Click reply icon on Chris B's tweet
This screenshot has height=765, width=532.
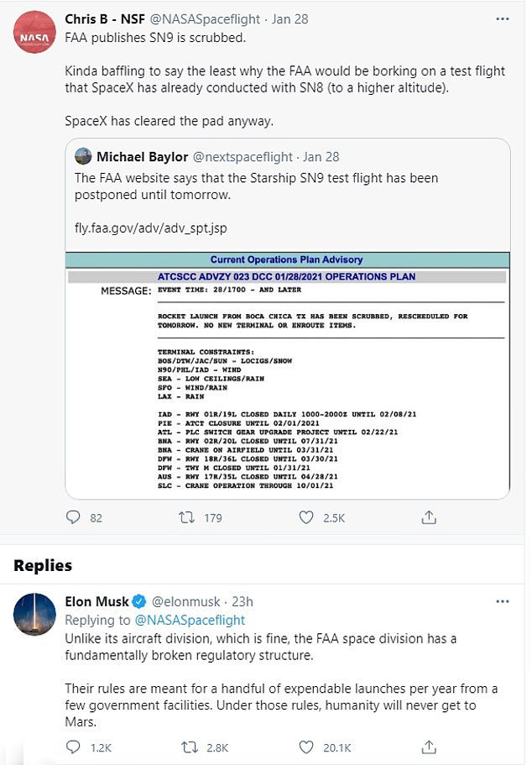click(73, 517)
